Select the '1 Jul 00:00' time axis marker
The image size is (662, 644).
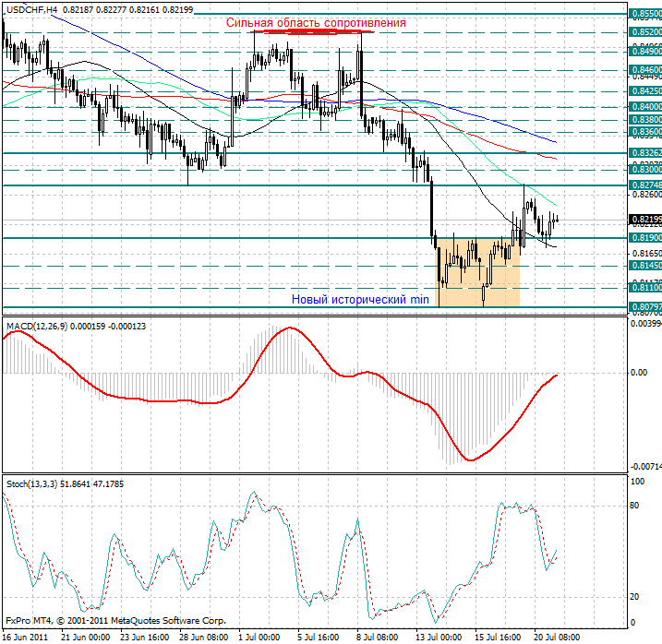point(259,637)
